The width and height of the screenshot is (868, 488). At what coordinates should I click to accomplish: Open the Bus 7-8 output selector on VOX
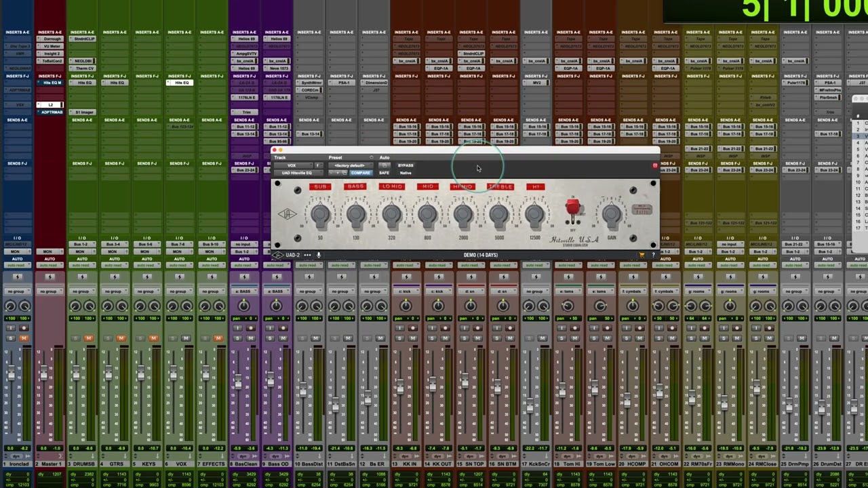180,244
